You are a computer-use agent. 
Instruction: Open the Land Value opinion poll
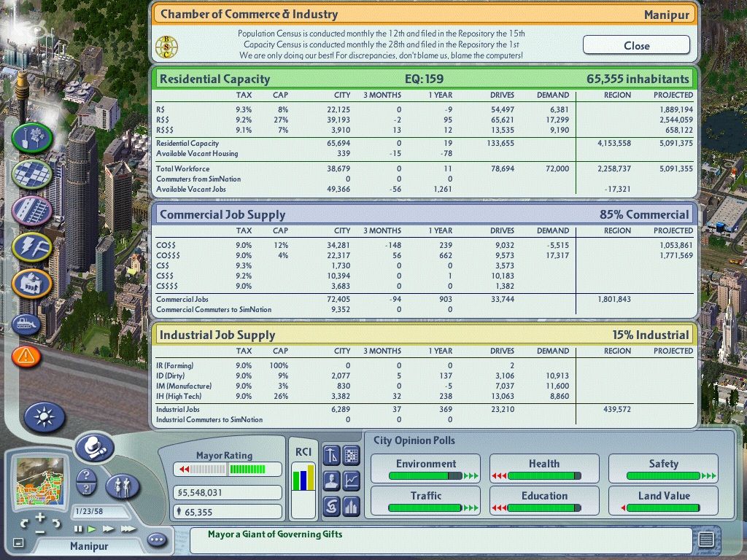663,500
